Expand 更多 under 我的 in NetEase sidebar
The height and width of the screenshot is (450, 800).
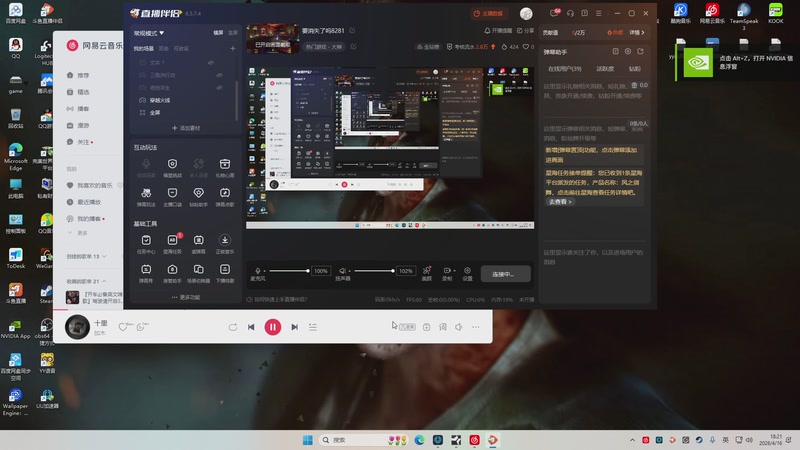pyautogui.click(x=78, y=233)
